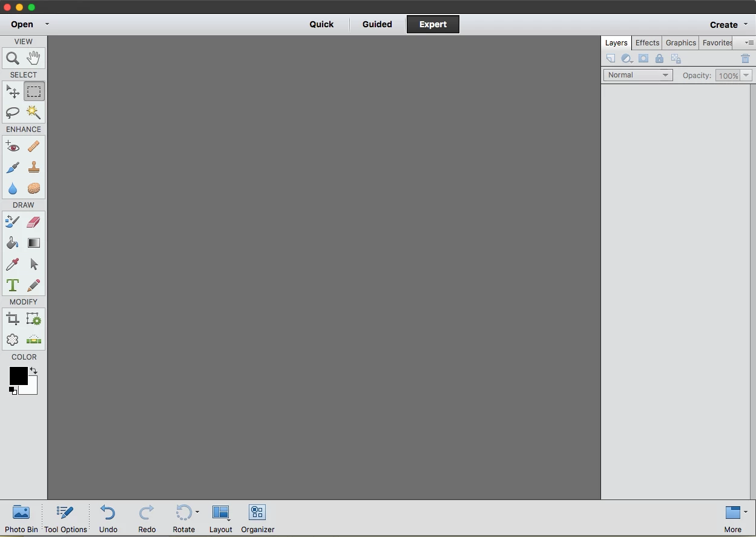Launch the Organizer
Screen dimensions: 756x537
click(258, 519)
